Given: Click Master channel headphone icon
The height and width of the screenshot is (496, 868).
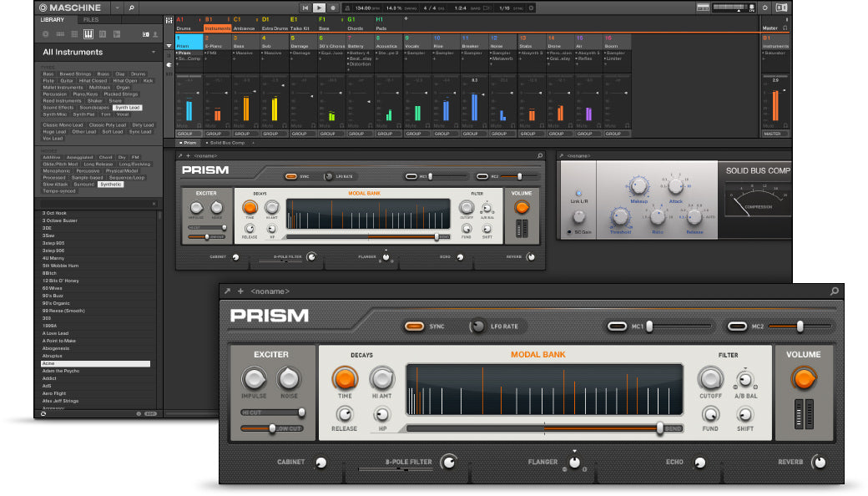Looking at the screenshot, I should [785, 27].
